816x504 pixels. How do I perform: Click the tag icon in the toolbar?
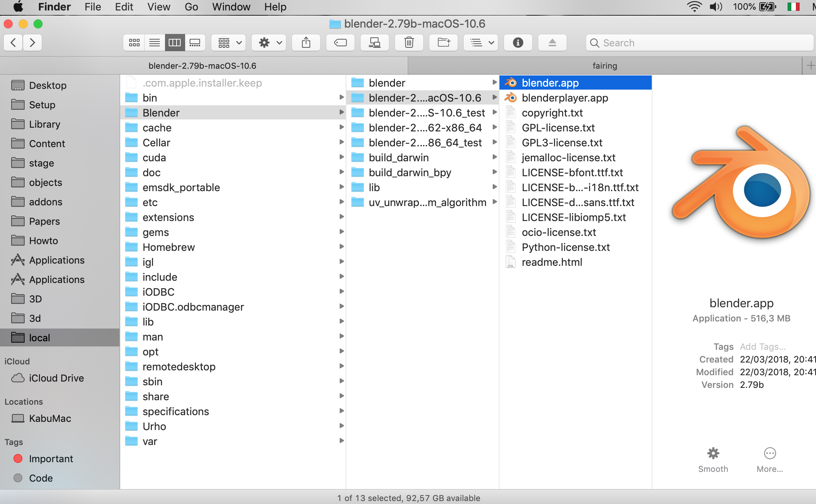coord(340,43)
